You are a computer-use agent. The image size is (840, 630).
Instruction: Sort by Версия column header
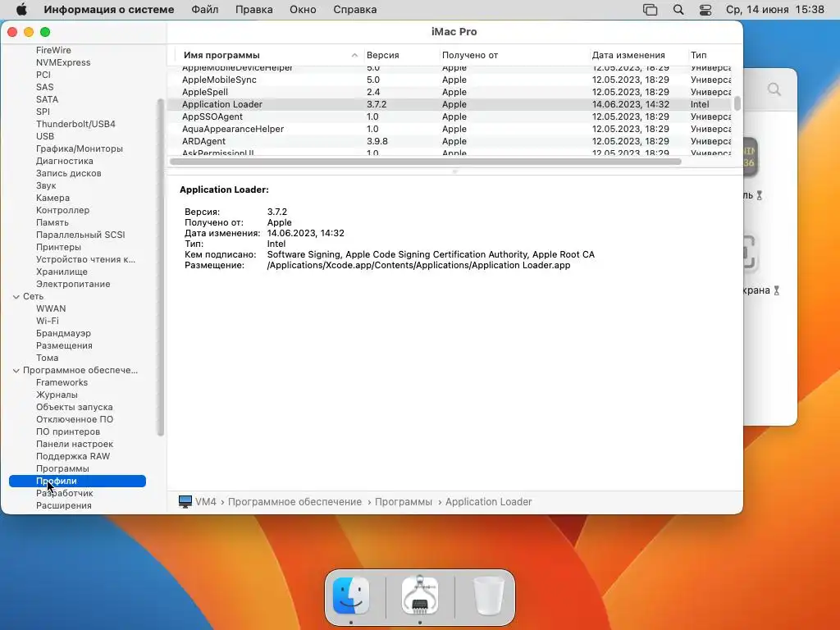[x=382, y=55]
